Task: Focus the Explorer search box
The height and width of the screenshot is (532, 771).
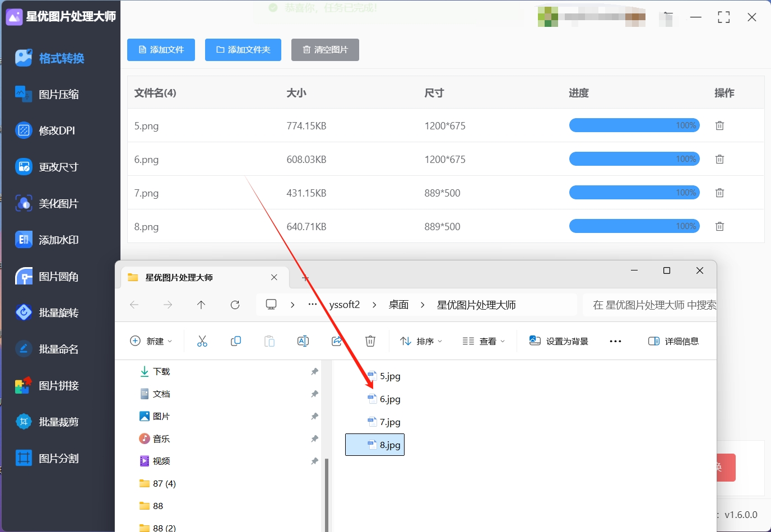Action: [650, 305]
